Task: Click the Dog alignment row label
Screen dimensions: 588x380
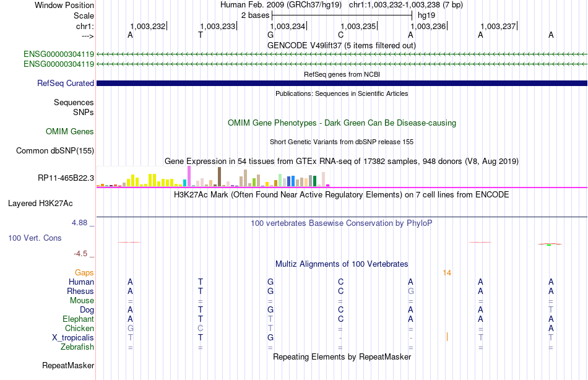Action: [87, 310]
